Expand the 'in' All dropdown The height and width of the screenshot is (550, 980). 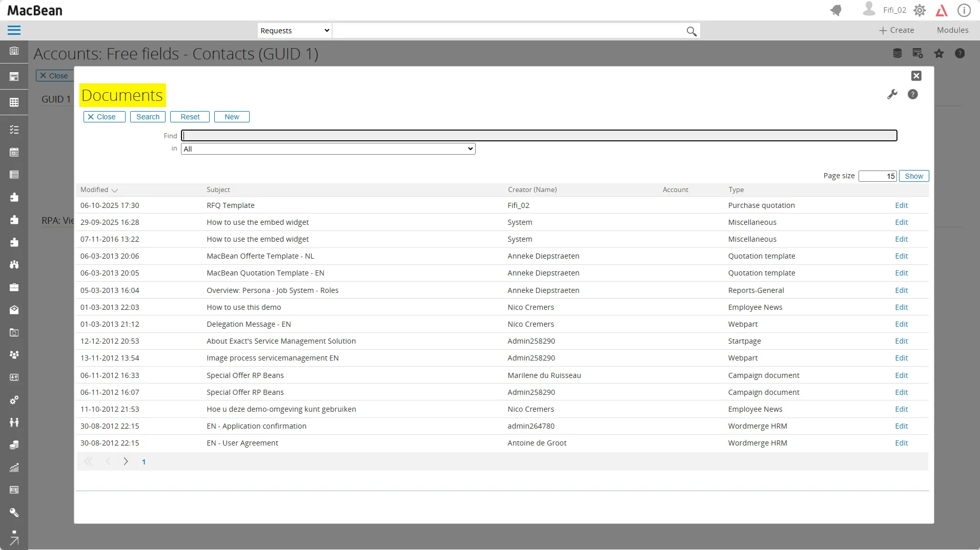click(x=328, y=149)
